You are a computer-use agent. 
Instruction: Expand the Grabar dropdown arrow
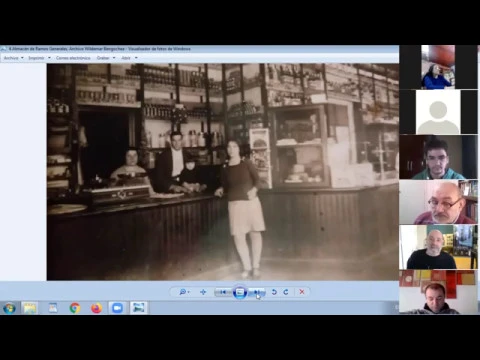114,58
